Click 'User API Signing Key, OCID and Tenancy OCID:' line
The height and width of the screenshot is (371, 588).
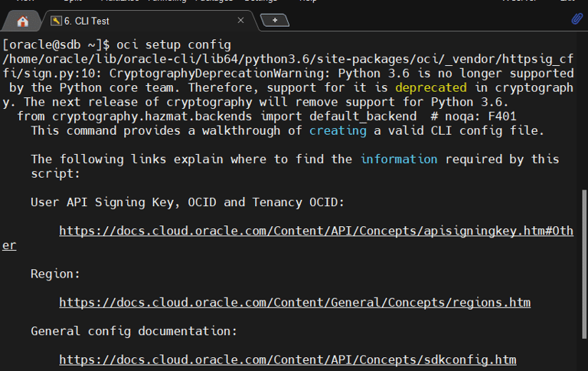188,202
